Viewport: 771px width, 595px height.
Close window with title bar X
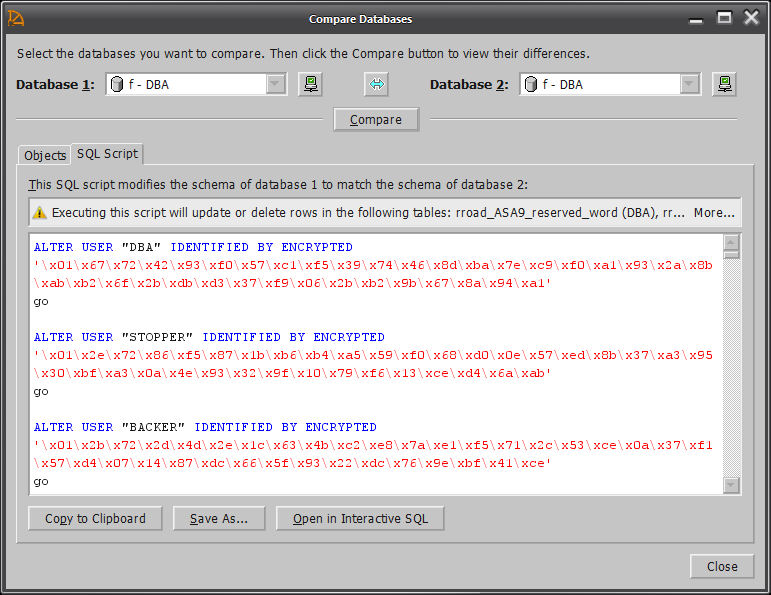tap(752, 18)
